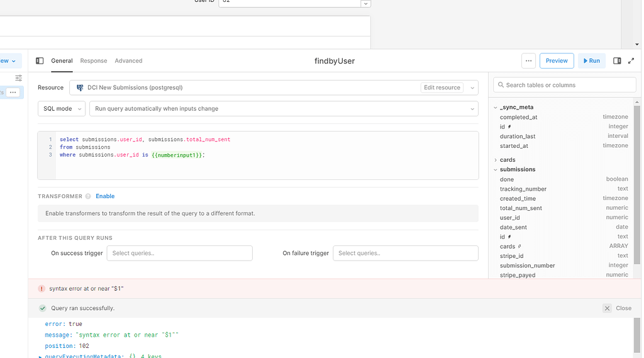This screenshot has height=358, width=644.
Task: Click the error: true result line
Action: click(x=64, y=324)
